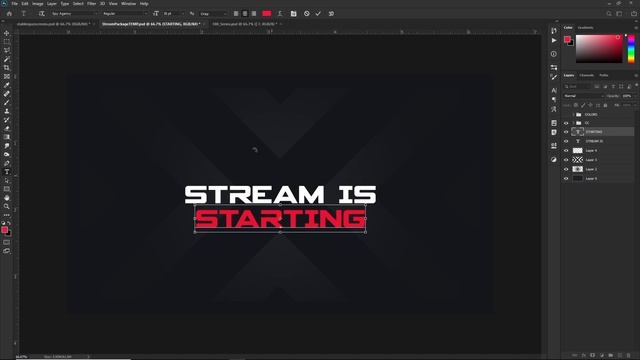
Task: Switch to the Gradients panel tab
Action: 585,28
